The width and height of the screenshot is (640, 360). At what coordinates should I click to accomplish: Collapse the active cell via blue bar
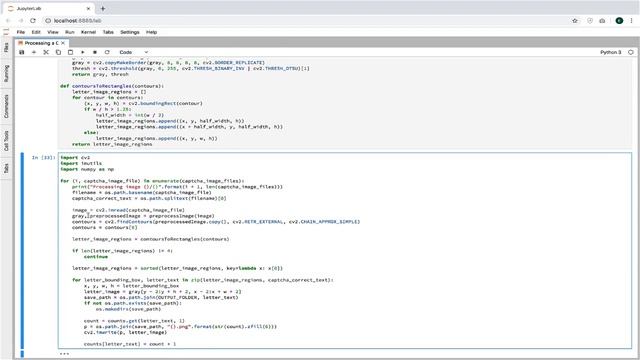tap(22, 251)
